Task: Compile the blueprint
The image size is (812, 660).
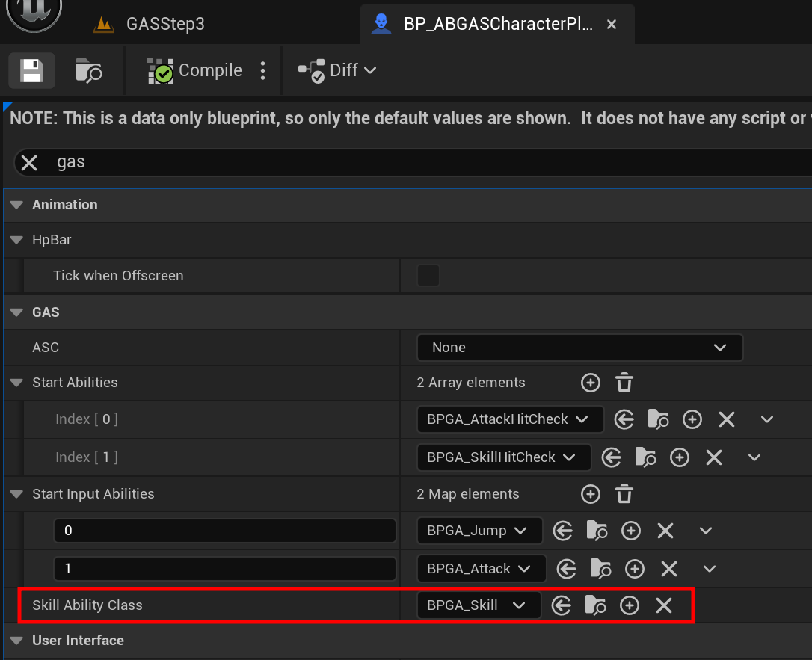Action: pyautogui.click(x=194, y=70)
